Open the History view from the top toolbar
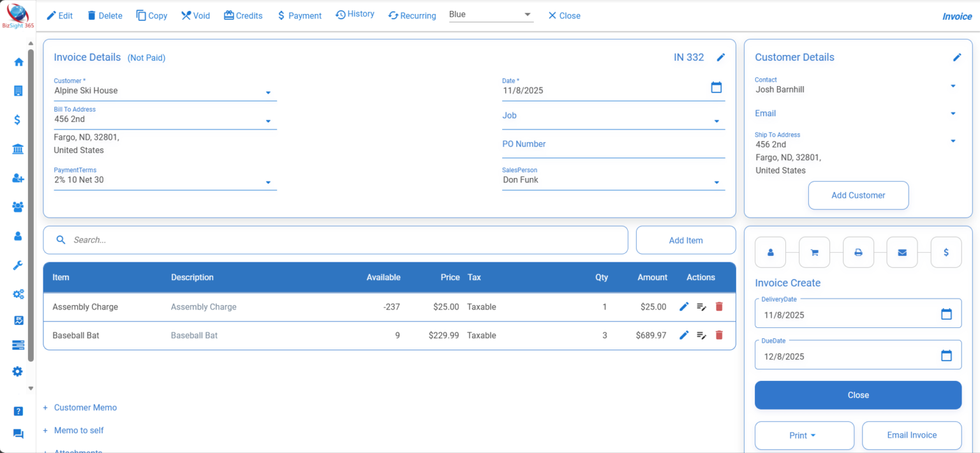This screenshot has width=980, height=453. pos(355,13)
